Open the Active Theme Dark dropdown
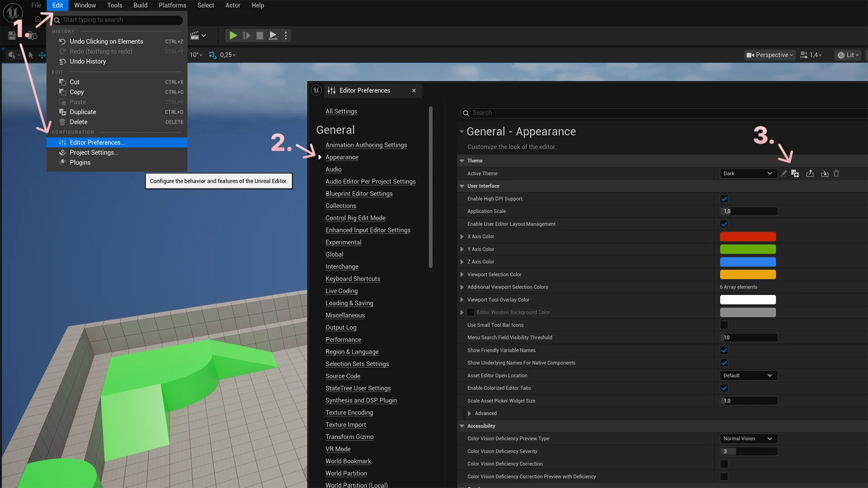868x488 pixels. pyautogui.click(x=748, y=174)
